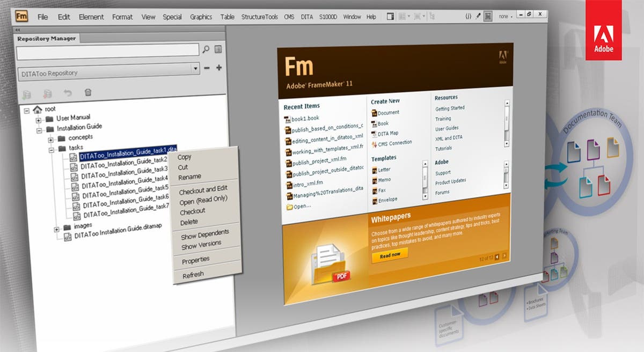Click the Read now button

tap(390, 255)
